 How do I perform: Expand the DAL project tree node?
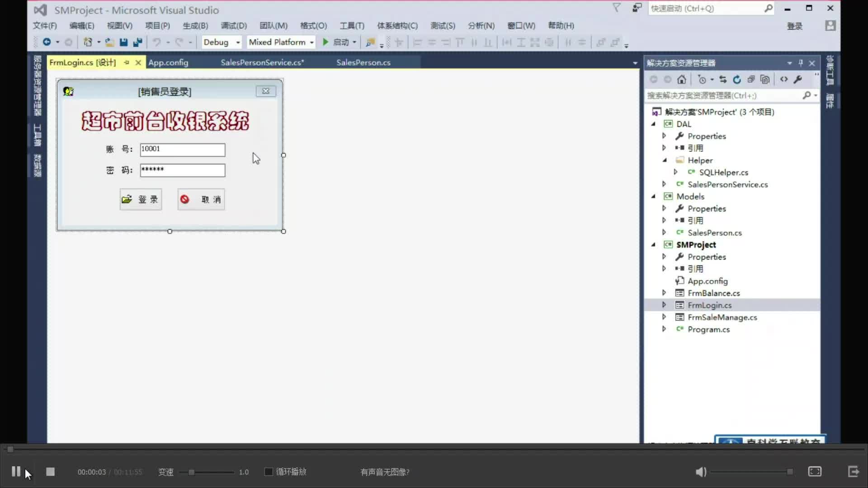654,124
